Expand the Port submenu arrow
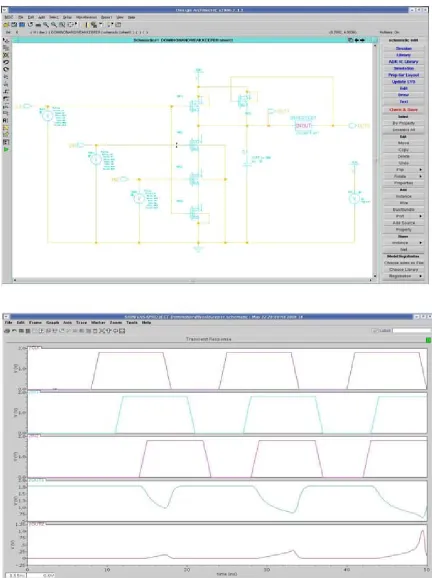 [421, 216]
